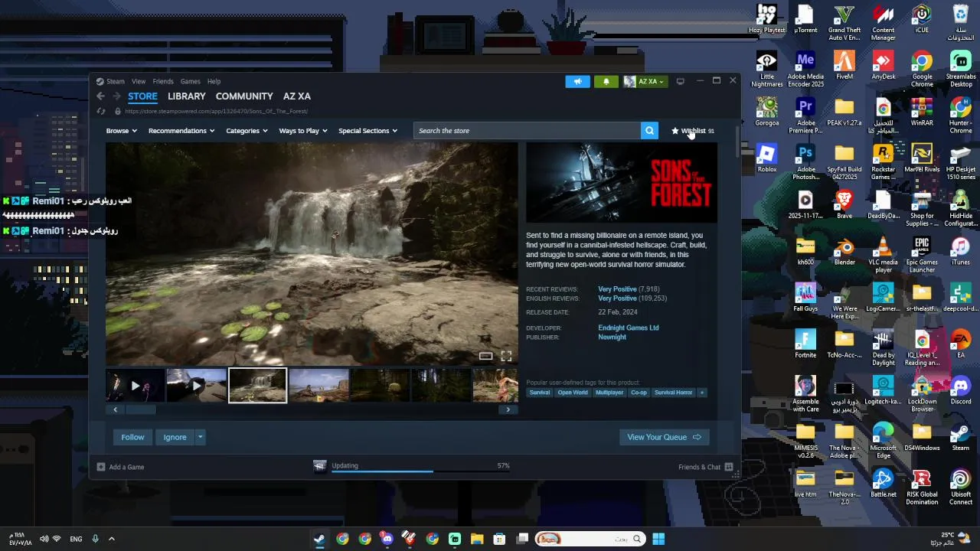Click View Your Queue button
980x551 pixels.
(664, 437)
